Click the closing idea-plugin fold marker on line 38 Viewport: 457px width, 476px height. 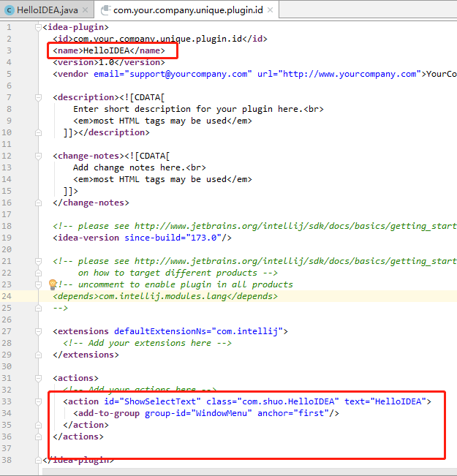pyautogui.click(x=38, y=460)
